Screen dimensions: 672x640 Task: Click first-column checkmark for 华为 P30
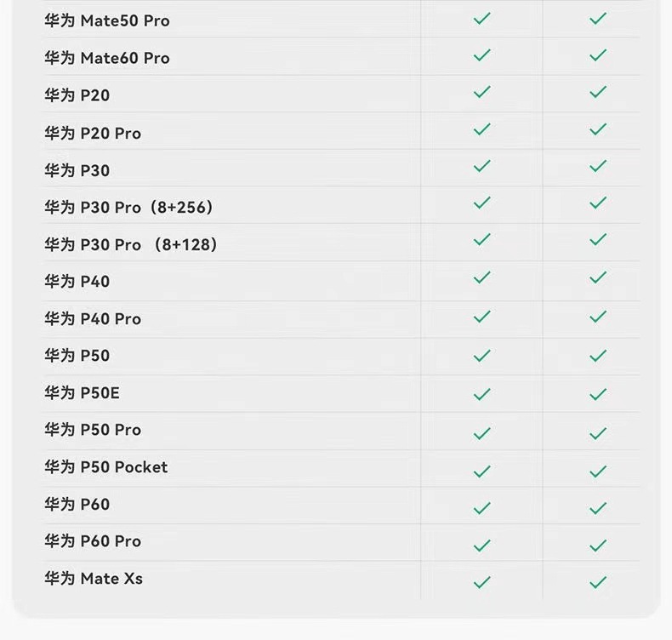point(481,166)
